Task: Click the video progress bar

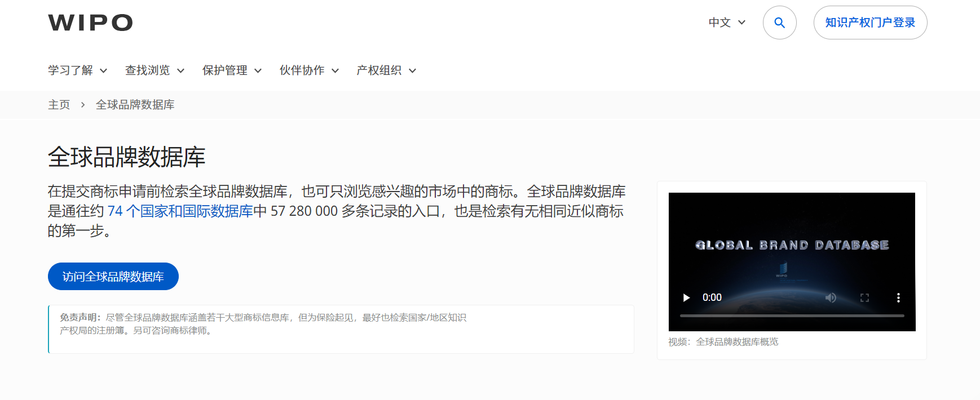Action: 792,315
